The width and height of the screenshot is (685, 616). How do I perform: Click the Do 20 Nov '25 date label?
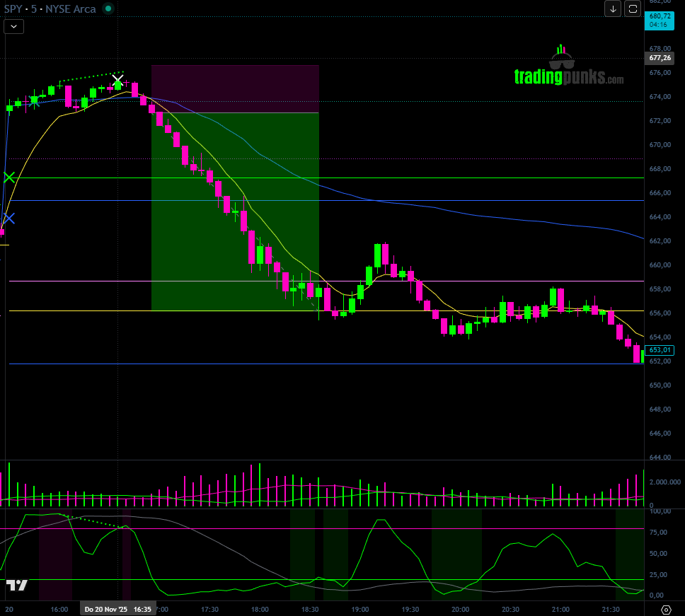point(104,609)
